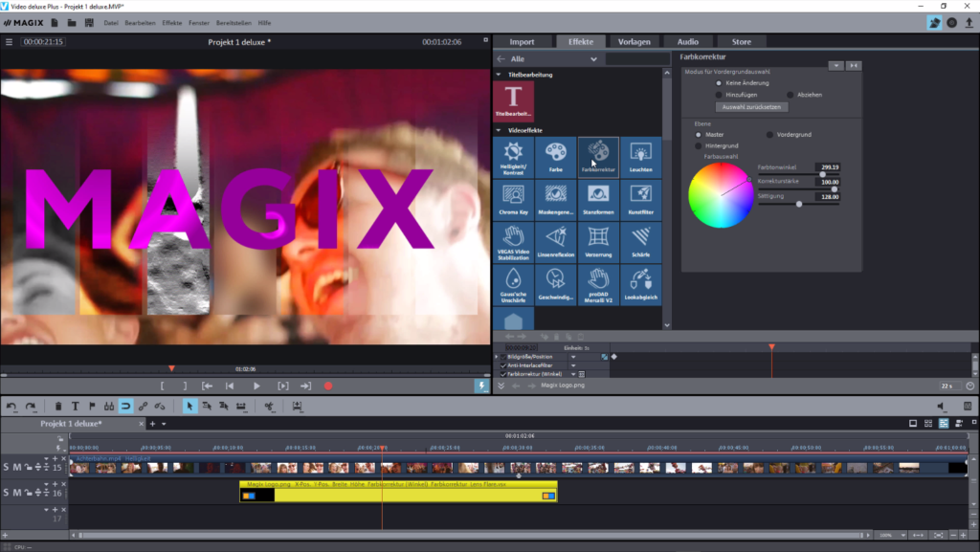Mute track 16 with M button

[x=17, y=493]
